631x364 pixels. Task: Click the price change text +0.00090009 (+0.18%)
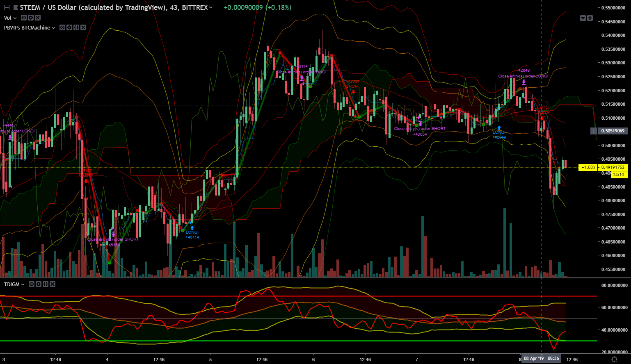coord(257,7)
